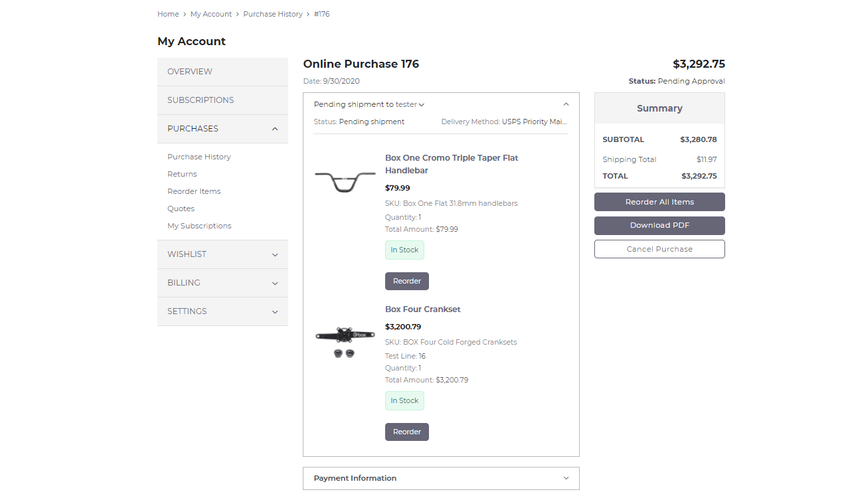The height and width of the screenshot is (504, 844).
Task: Click SKU: Box One Flat 31.8mm handlebars
Action: [x=452, y=203]
